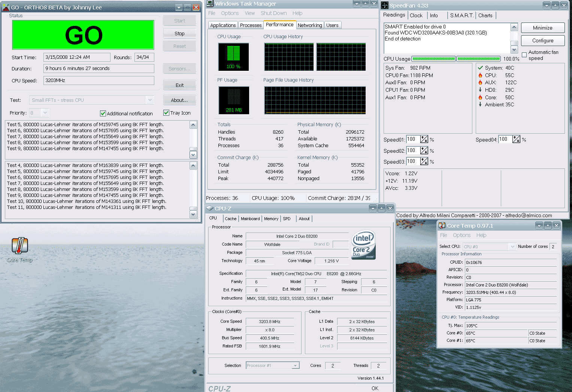Switch to Processes tab in Task Manager
572x392 pixels.
point(251,25)
